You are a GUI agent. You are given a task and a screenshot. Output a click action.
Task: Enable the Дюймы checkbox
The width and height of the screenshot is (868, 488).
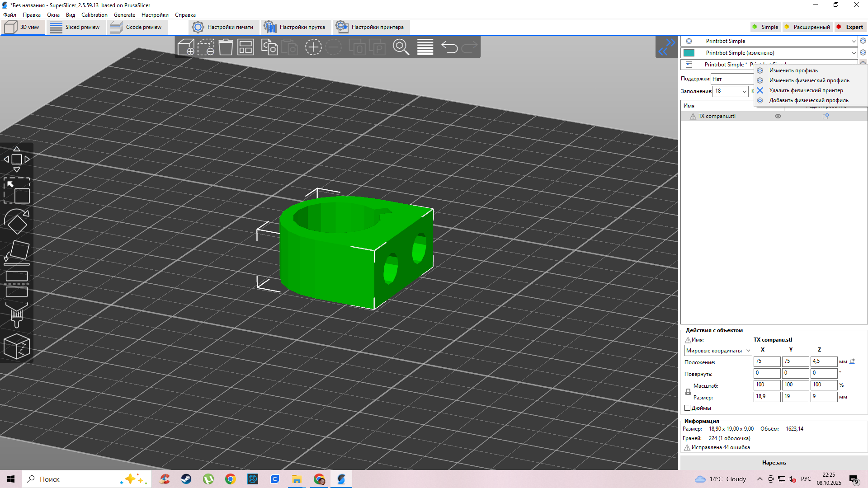pyautogui.click(x=688, y=408)
